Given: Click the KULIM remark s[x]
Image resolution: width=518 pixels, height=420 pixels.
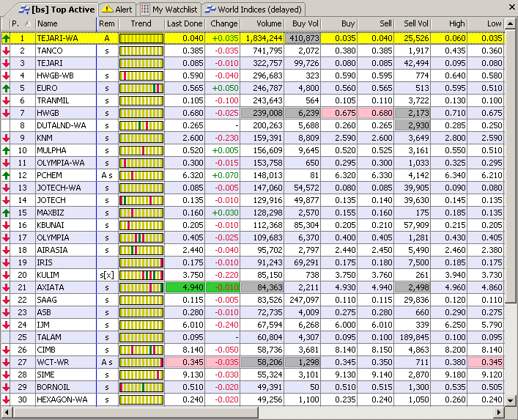Looking at the screenshot, I should click(x=107, y=275).
